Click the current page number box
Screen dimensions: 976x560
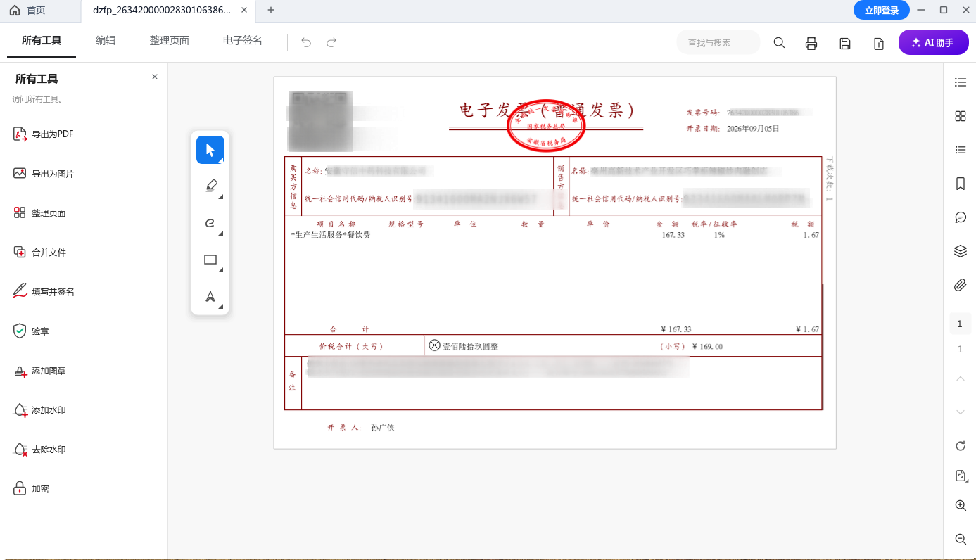[961, 324]
